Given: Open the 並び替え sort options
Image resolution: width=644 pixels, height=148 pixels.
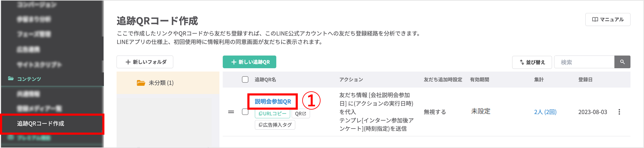Looking at the screenshot, I should tap(532, 62).
